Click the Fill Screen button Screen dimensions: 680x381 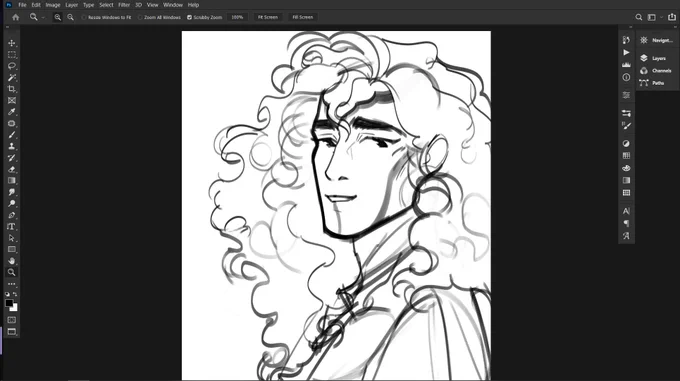[x=302, y=17]
